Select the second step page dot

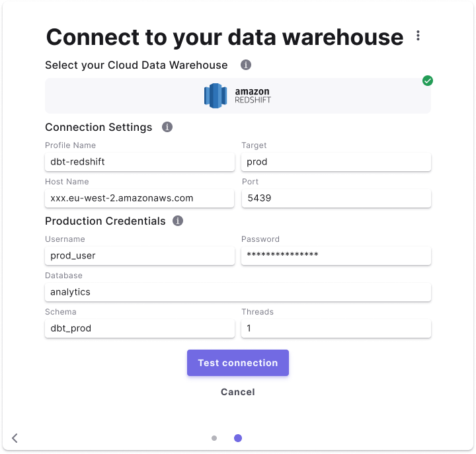(238, 437)
